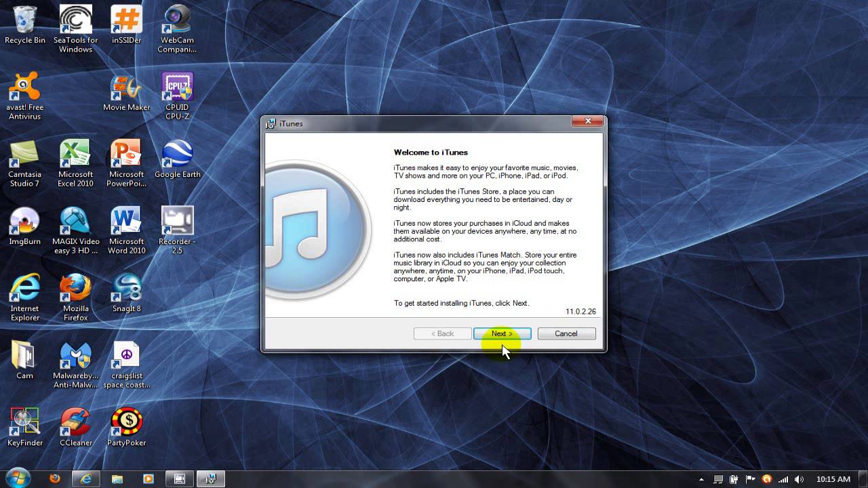This screenshot has width=868, height=488.
Task: Launch Internet Explorer from the taskbar
Action: pyautogui.click(x=85, y=479)
